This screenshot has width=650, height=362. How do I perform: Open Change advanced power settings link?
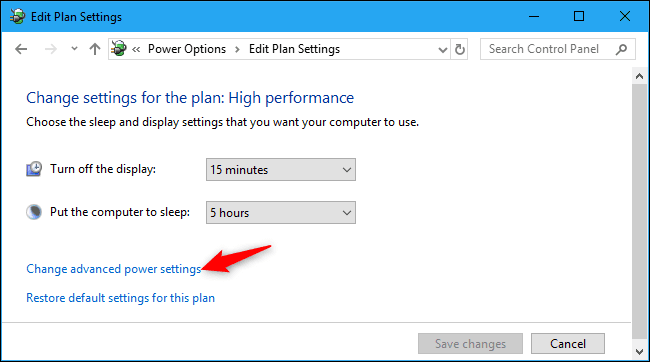[114, 269]
